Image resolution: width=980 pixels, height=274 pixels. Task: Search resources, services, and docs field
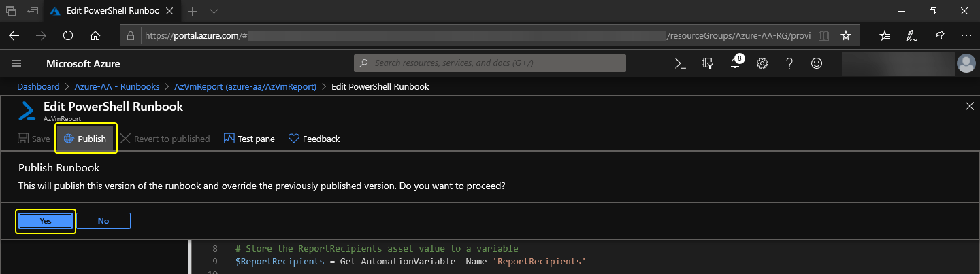coord(490,63)
